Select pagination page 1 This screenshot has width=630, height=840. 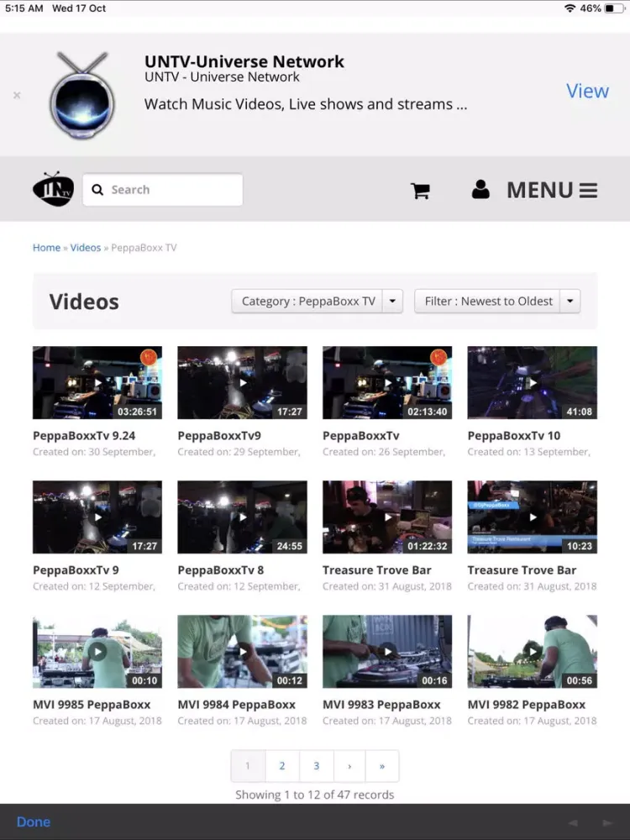(x=248, y=766)
